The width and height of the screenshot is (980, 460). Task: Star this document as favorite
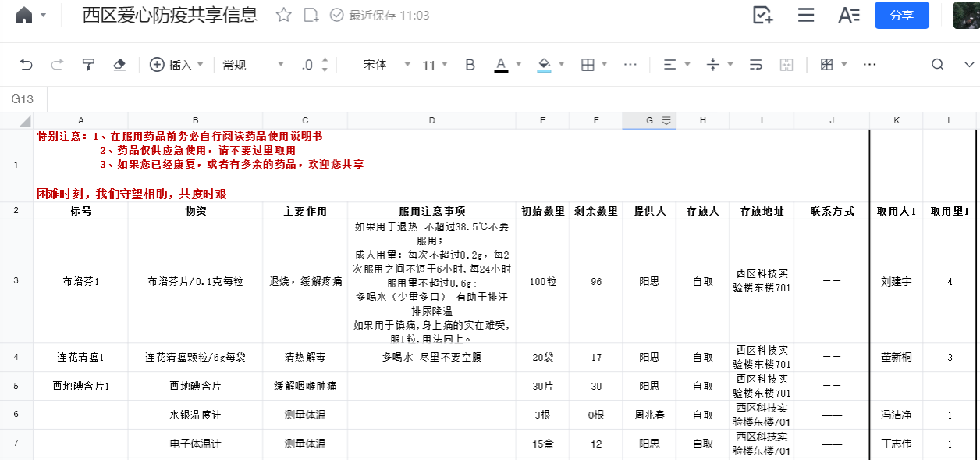pos(284,15)
